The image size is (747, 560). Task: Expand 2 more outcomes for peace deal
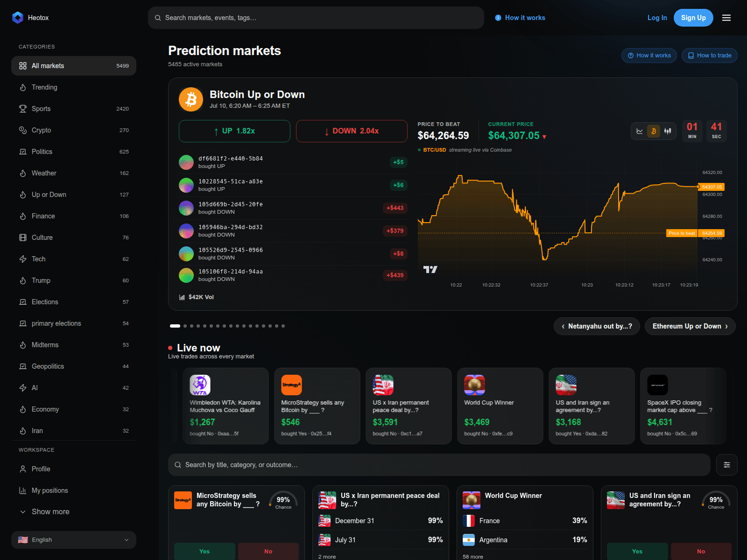coord(327,557)
